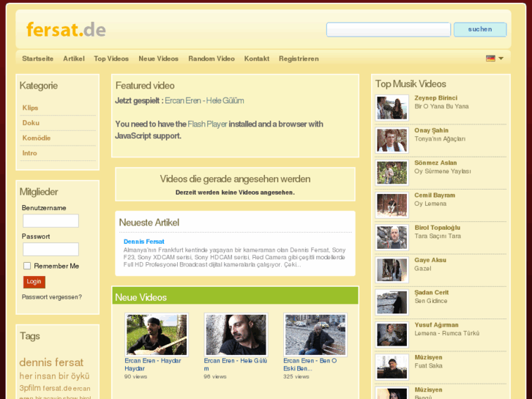
Task: Click the fersat.de logo
Action: tap(66, 29)
